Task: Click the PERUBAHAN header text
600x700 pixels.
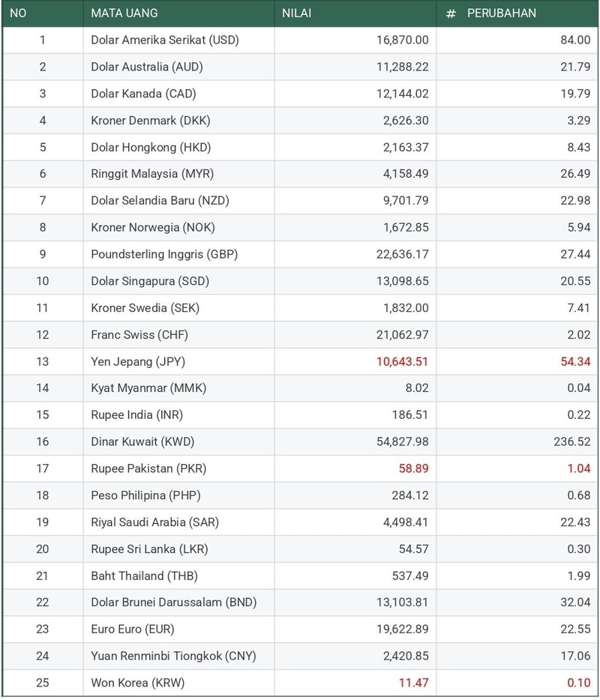Action: (502, 13)
